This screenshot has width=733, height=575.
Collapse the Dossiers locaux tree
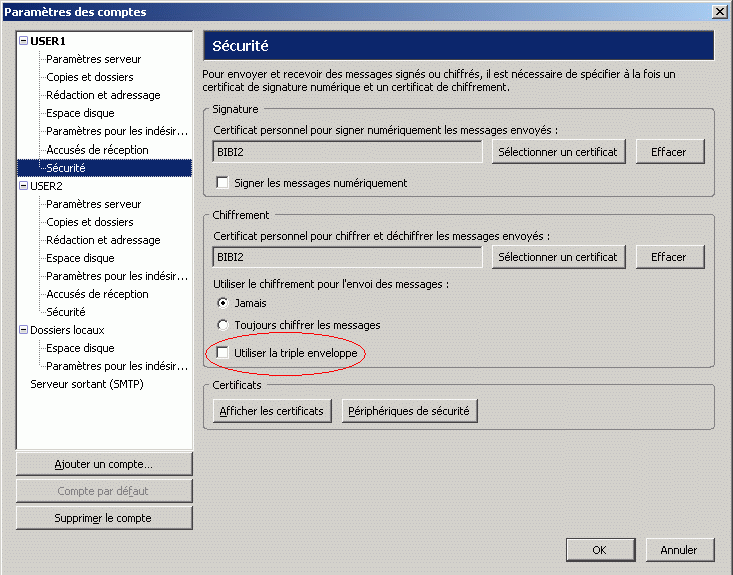tap(23, 330)
